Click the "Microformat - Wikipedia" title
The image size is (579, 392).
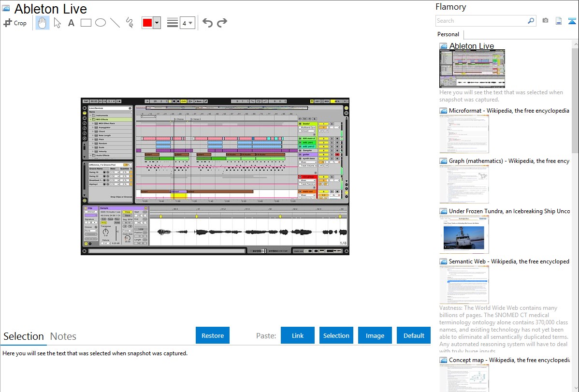[x=509, y=111]
